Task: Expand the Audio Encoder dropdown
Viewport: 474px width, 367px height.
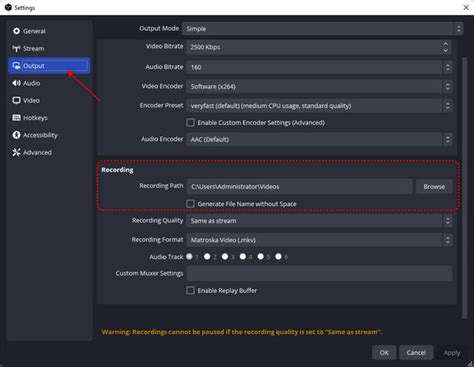Action: [x=319, y=139]
